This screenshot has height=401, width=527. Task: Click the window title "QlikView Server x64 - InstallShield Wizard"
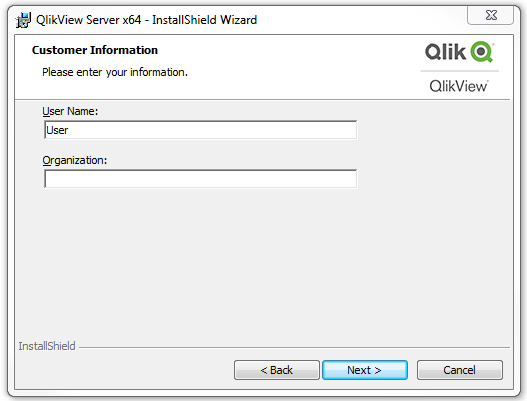point(147,20)
